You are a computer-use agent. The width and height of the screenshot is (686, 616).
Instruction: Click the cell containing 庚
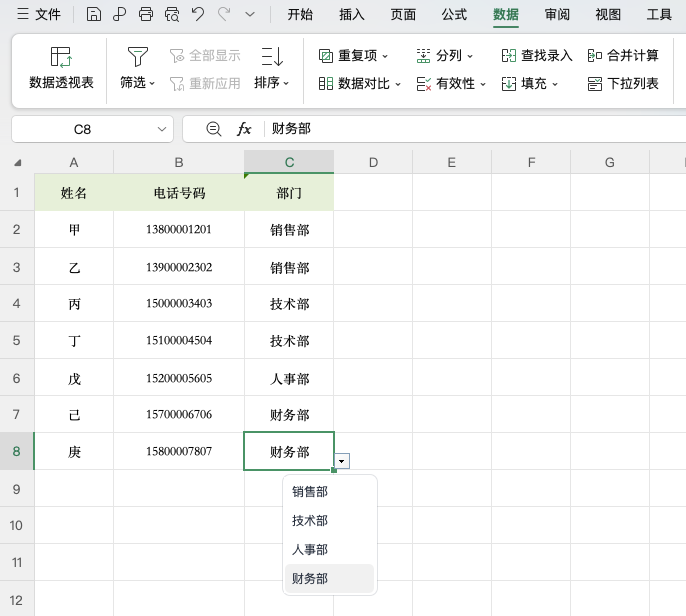coord(74,452)
